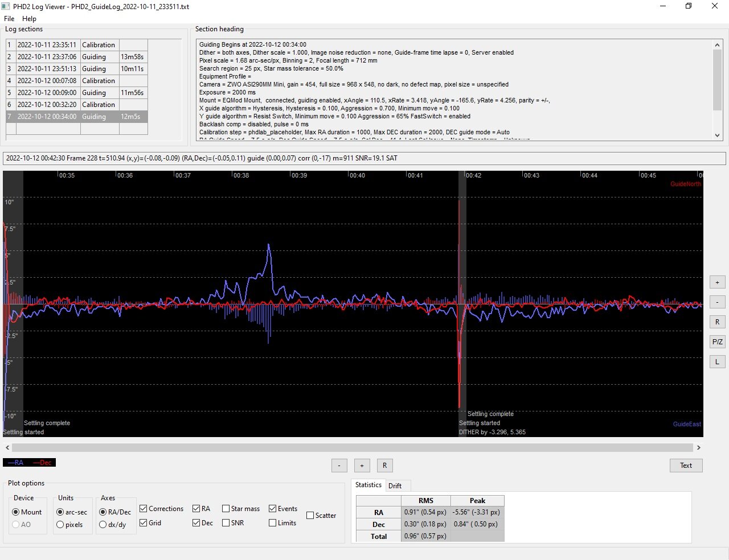
Task: Switch to the Drift tab
Action: (395, 485)
